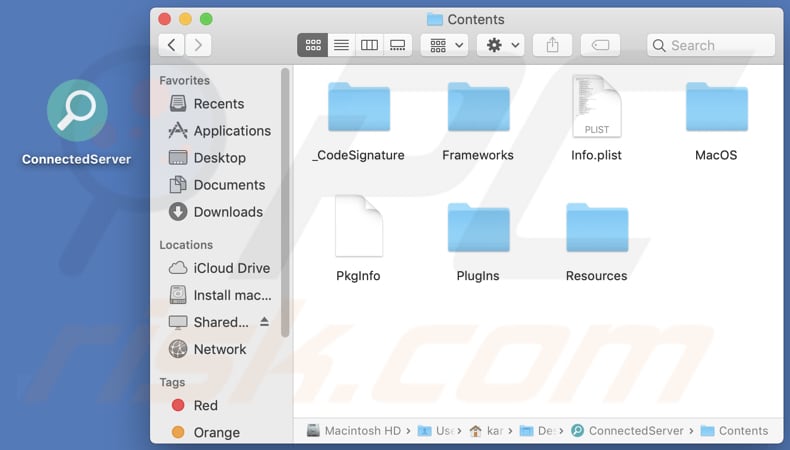Click the Edit Tags toolbar button

(600, 45)
